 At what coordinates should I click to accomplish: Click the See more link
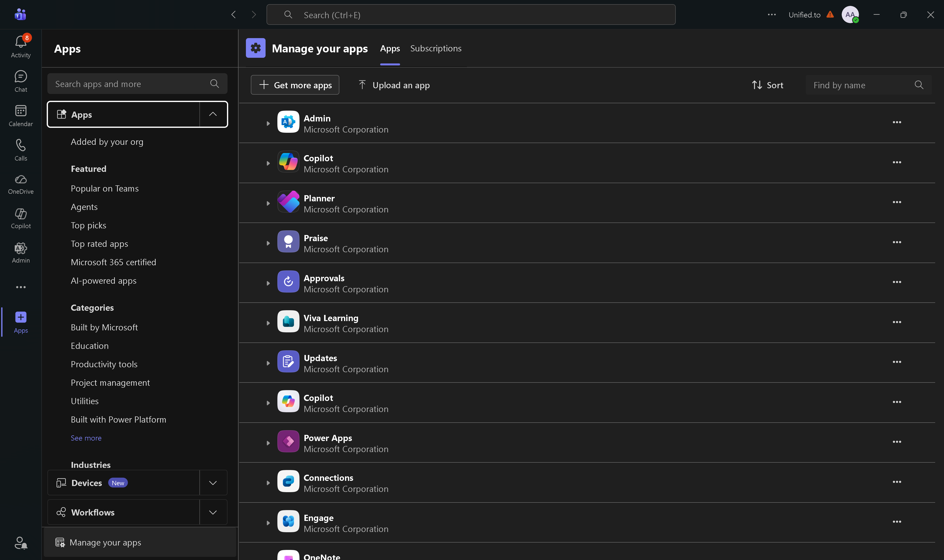86,438
